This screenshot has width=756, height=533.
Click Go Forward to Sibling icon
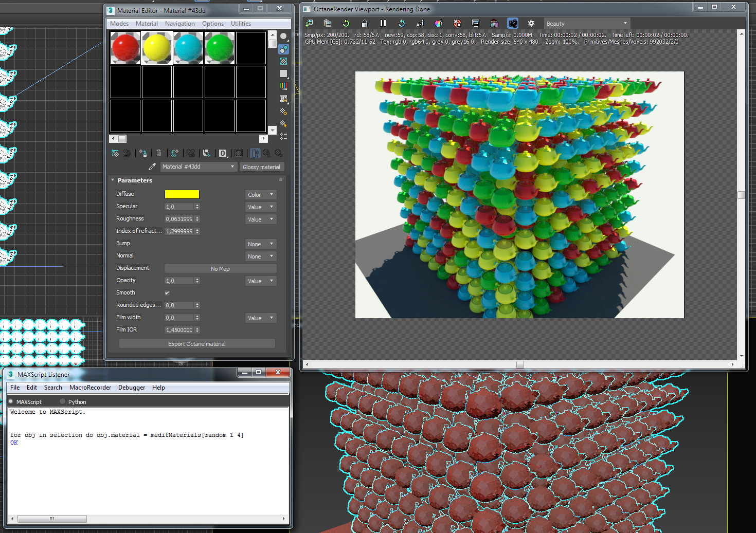click(279, 153)
